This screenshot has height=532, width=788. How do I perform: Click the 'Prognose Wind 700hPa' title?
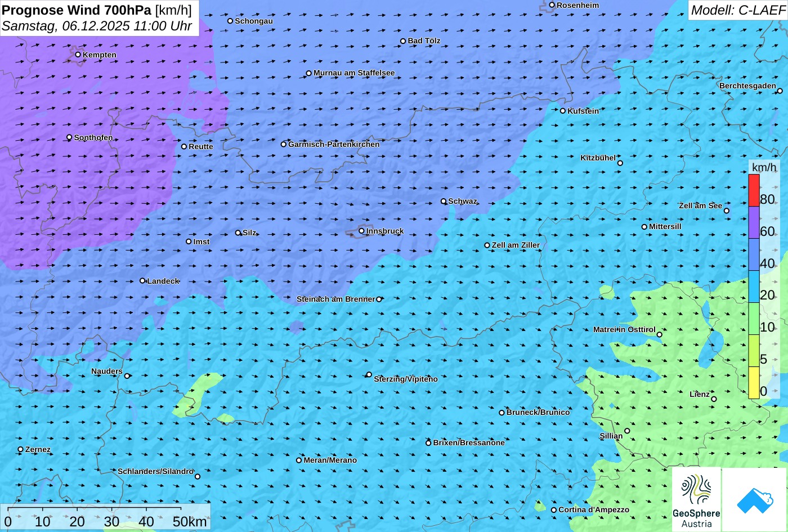[77, 10]
